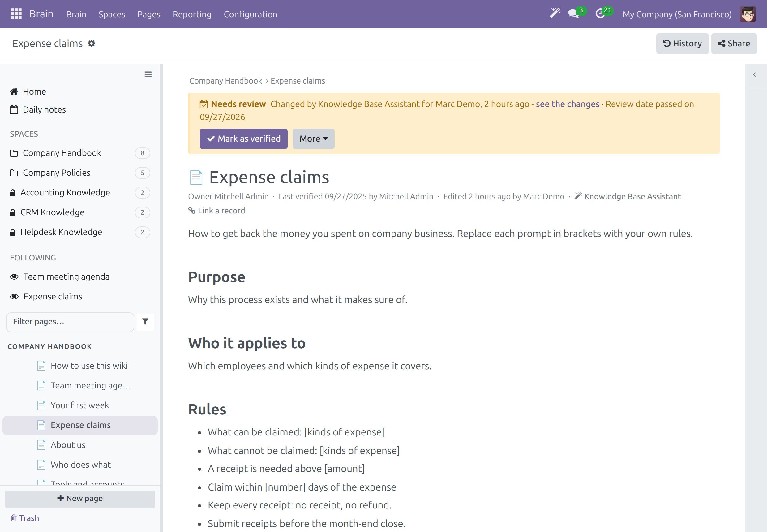This screenshot has width=767, height=532.
Task: Open the Reporting menu
Action: tap(192, 14)
